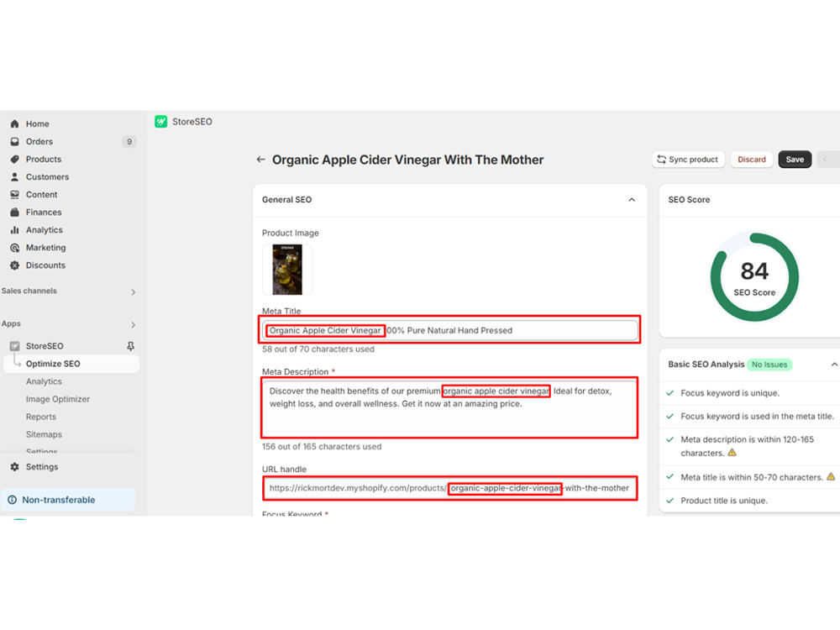The image size is (840, 630).
Task: Expand the Sales channels section
Action: pos(133,292)
